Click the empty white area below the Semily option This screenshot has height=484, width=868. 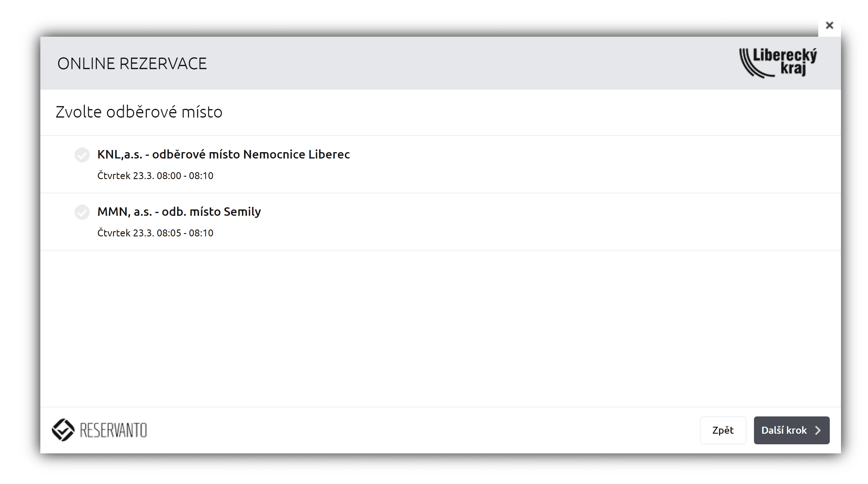pos(438,327)
